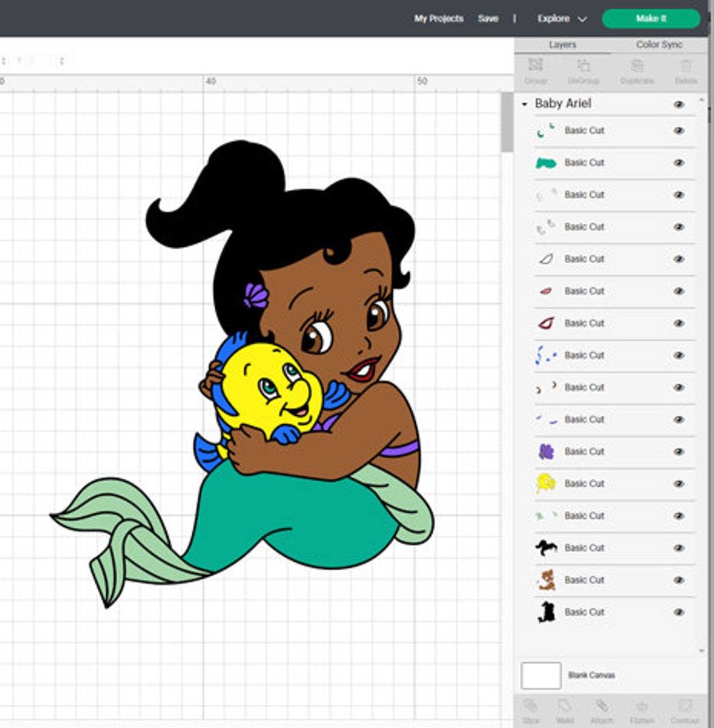Click the Make It button
Viewport: 714px width, 728px height.
pos(652,19)
